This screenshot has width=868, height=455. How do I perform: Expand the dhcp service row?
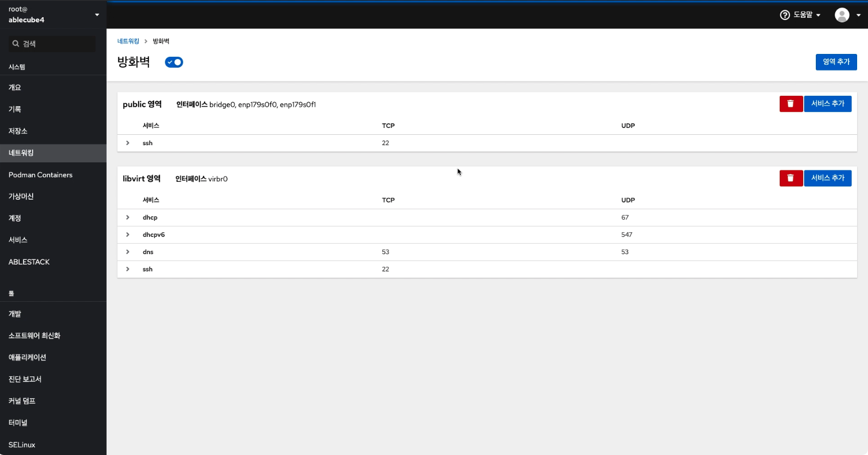pyautogui.click(x=128, y=217)
